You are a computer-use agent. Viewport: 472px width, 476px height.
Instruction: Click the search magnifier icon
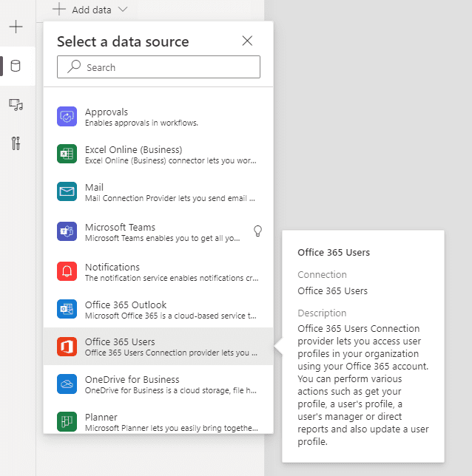point(74,67)
